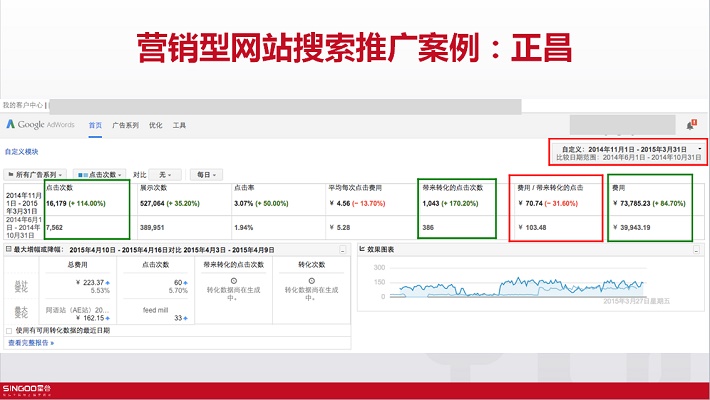Click average cost value ¥ 4.56
710x400 pixels.
pyautogui.click(x=340, y=203)
